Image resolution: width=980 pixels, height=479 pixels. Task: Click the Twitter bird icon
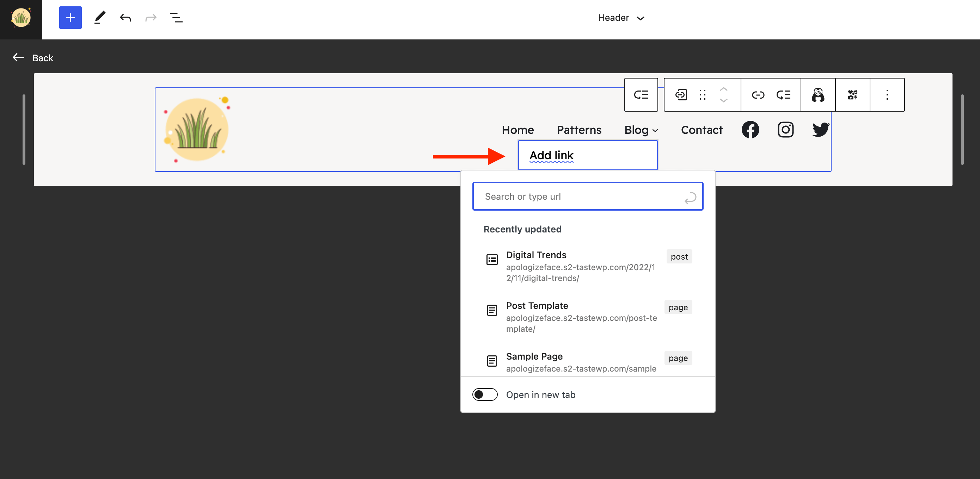point(821,130)
